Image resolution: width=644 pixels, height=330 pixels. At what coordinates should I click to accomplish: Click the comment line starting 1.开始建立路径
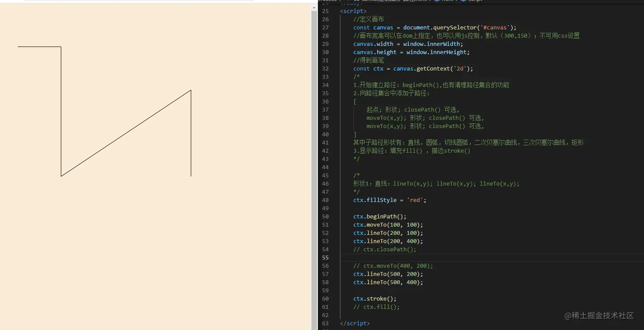(431, 85)
